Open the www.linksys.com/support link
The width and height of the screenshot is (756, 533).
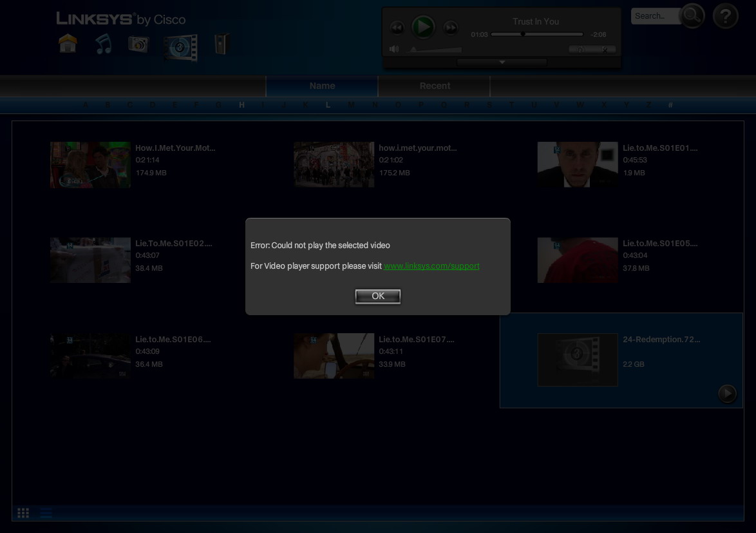pyautogui.click(x=431, y=266)
